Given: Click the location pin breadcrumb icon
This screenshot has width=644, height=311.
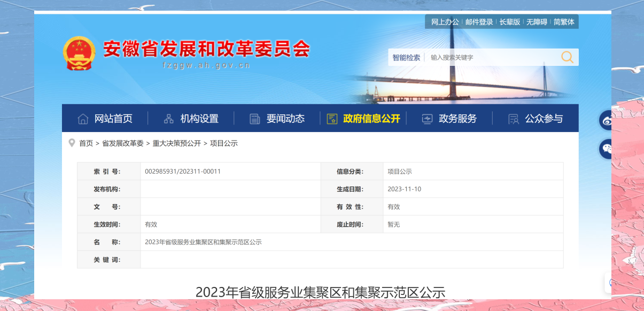Looking at the screenshot, I should click(72, 143).
